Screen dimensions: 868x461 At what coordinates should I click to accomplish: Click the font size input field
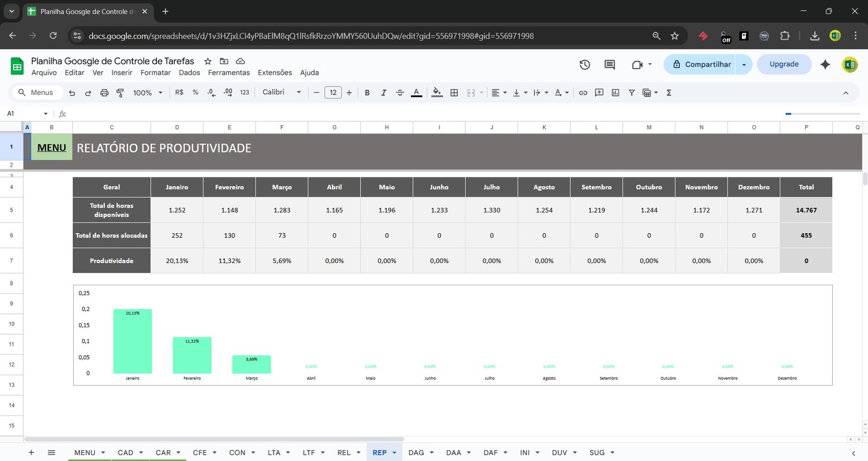click(333, 93)
